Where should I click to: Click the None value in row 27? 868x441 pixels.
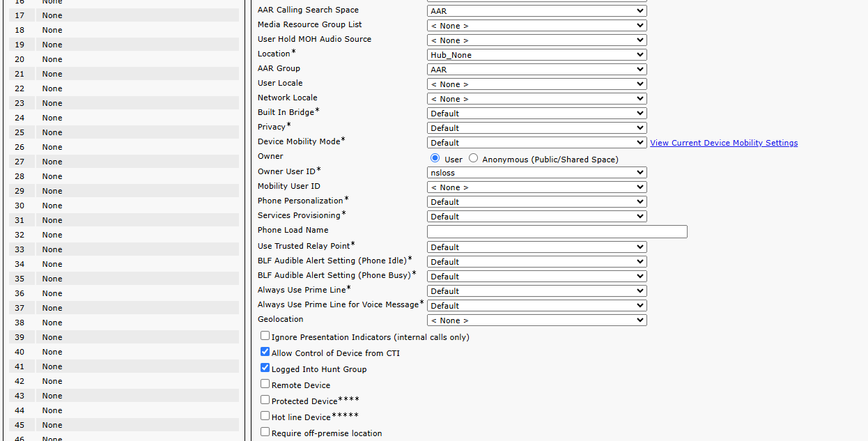click(x=52, y=162)
